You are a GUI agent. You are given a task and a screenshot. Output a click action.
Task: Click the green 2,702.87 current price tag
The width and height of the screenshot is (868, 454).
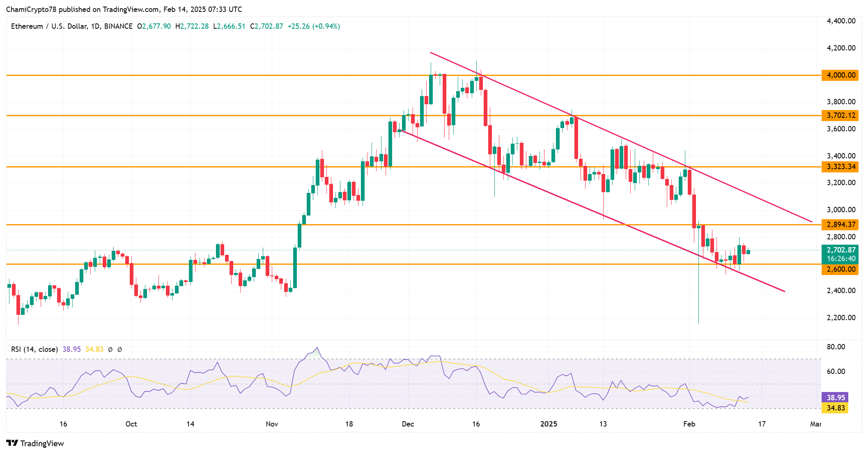[x=840, y=250]
